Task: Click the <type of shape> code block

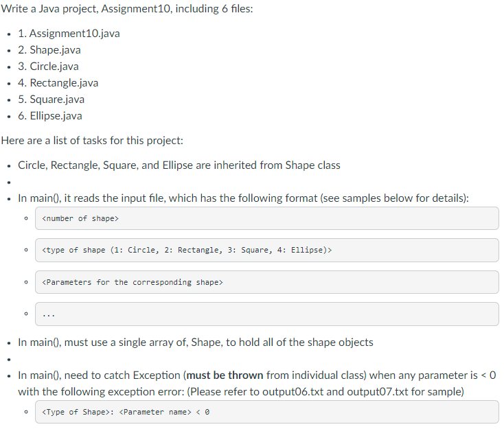Action: (x=267, y=250)
